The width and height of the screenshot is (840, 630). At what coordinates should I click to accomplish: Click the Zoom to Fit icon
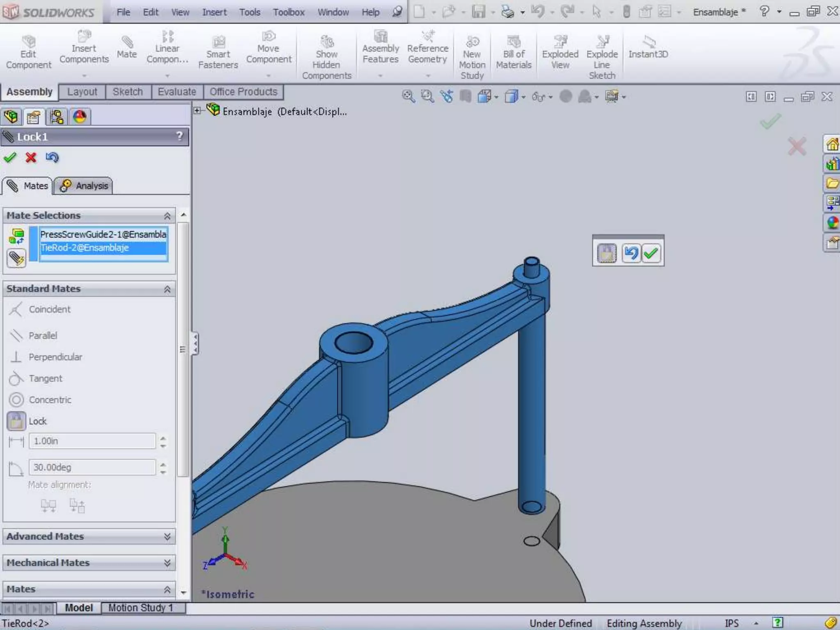point(408,96)
